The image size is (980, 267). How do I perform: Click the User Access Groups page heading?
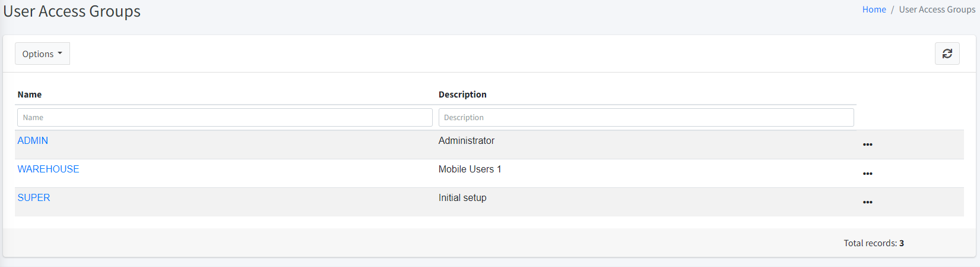(x=72, y=11)
